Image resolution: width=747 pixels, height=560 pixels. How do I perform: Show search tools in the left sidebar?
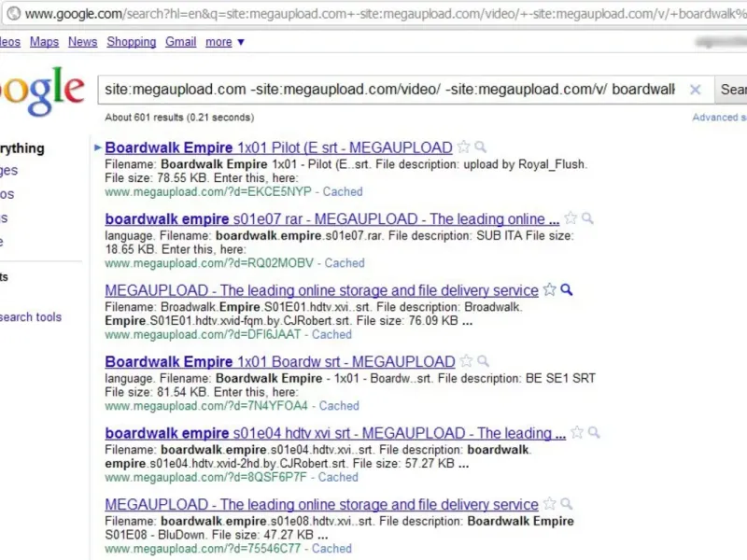click(x=31, y=317)
